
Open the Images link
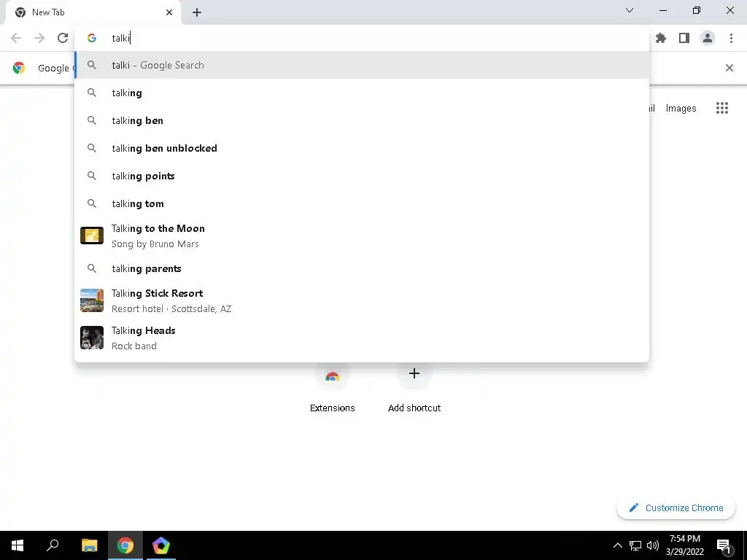coord(681,109)
